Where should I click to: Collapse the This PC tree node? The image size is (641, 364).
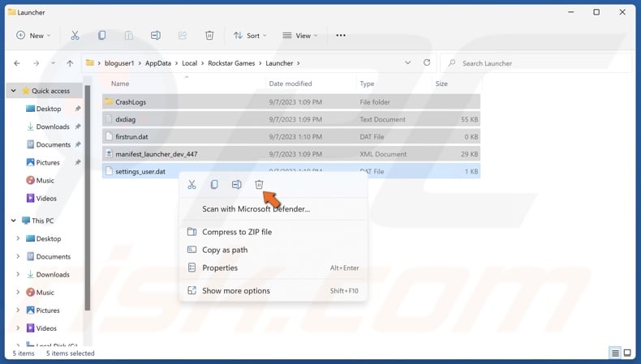[14, 221]
